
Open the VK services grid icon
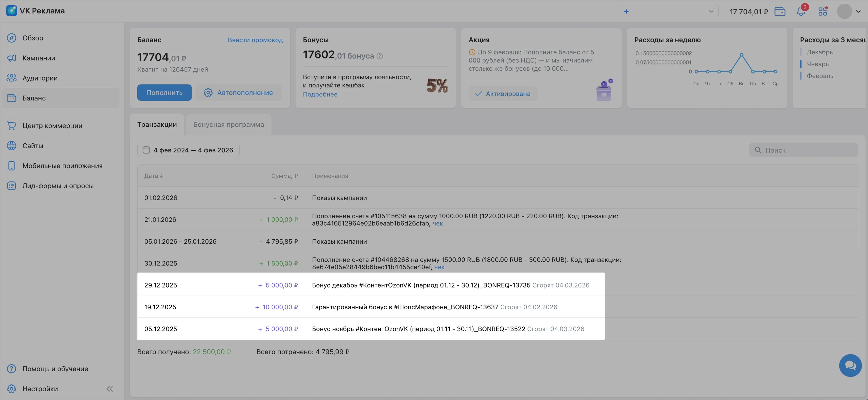(822, 12)
